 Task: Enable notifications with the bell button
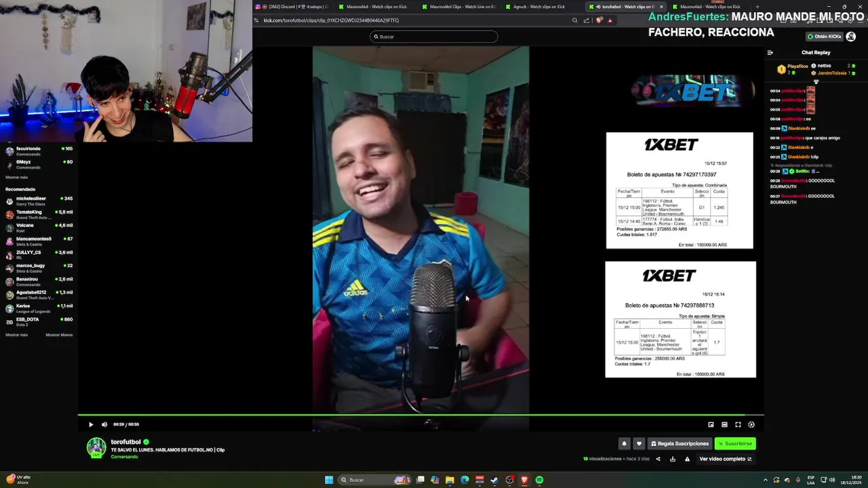click(624, 444)
